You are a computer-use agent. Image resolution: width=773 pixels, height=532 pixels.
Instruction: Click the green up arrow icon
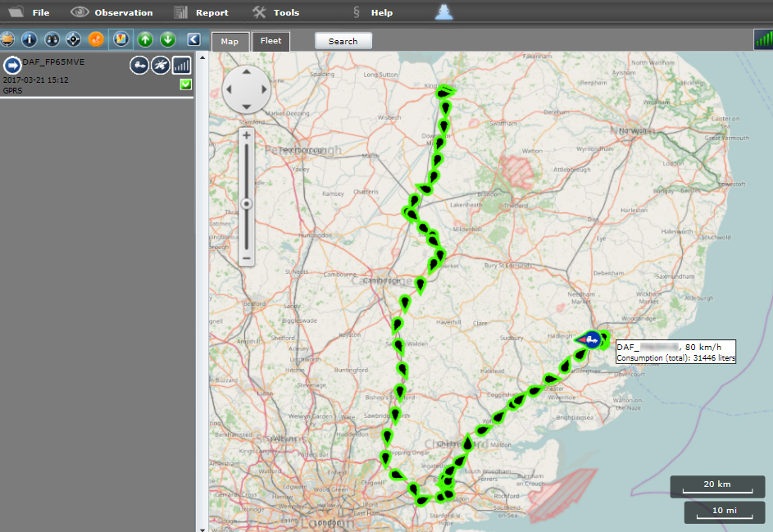pyautogui.click(x=145, y=39)
